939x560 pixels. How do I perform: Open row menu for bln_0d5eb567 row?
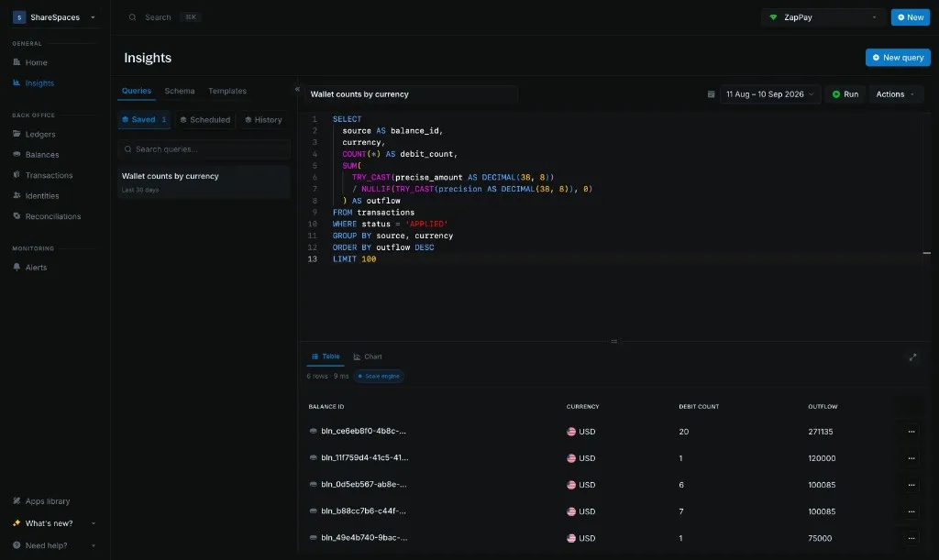click(911, 485)
